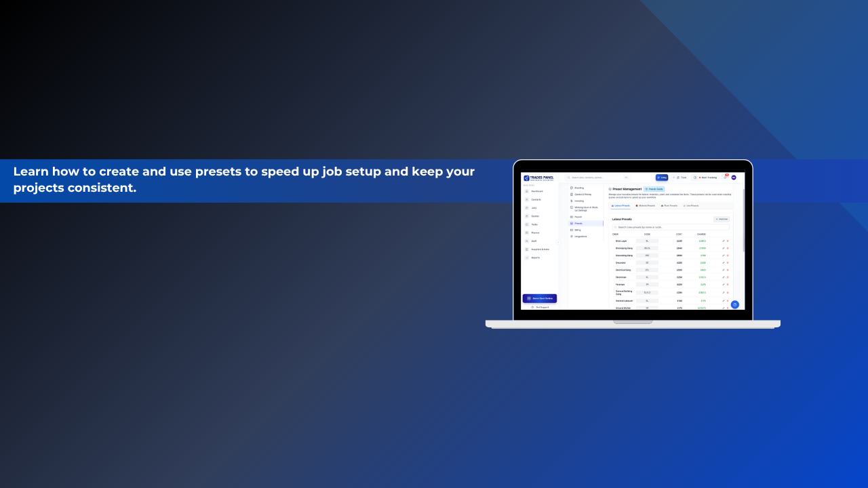
Task: Click the notification bell icon
Action: tap(725, 178)
